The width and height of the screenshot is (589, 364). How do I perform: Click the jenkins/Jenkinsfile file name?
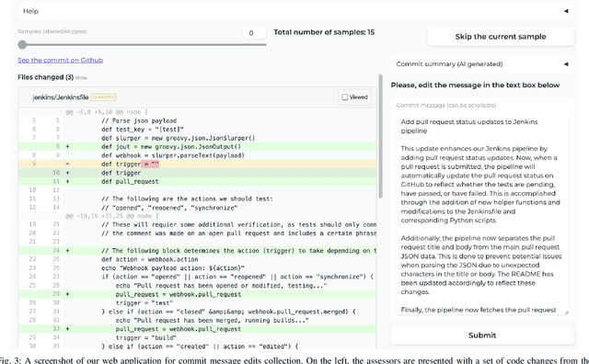(61, 97)
